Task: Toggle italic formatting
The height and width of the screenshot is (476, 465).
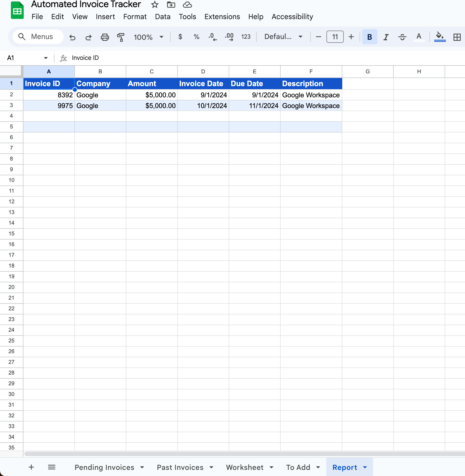Action: click(x=386, y=37)
